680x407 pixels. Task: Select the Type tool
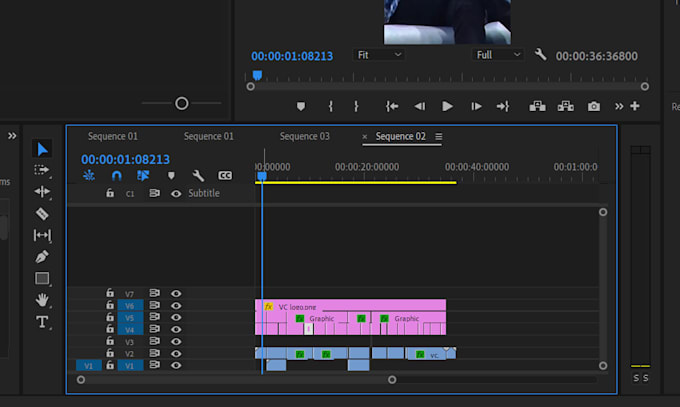click(42, 322)
